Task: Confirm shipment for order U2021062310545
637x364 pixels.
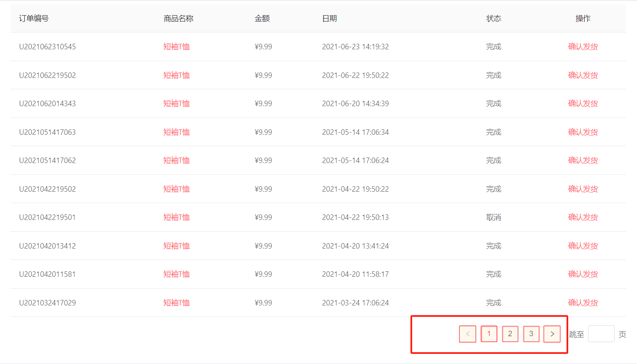Action: 583,47
